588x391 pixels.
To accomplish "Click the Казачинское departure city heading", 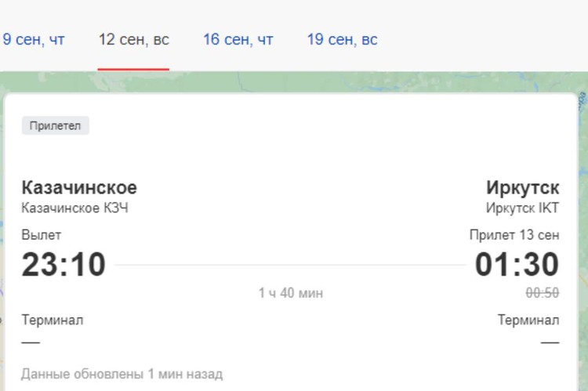I will pyautogui.click(x=79, y=188).
